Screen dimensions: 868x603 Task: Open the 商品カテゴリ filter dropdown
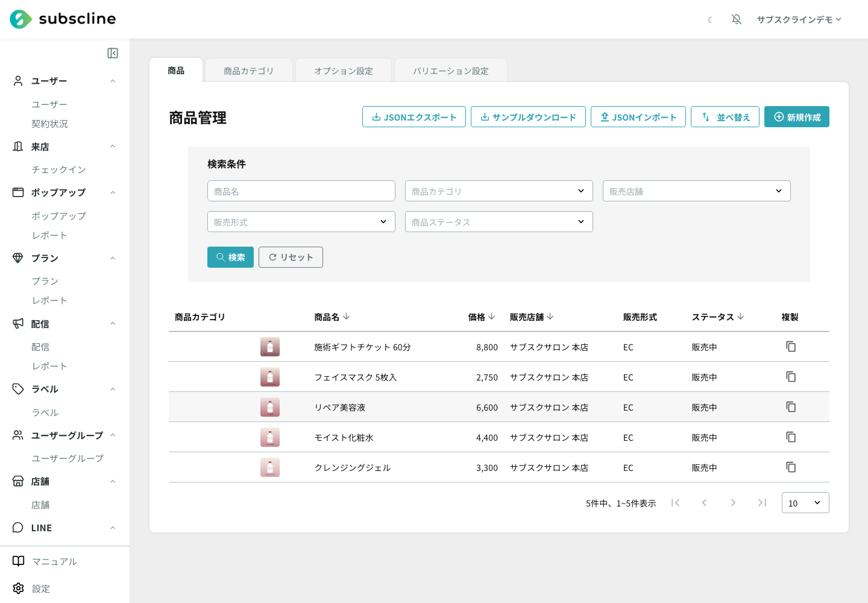499,191
